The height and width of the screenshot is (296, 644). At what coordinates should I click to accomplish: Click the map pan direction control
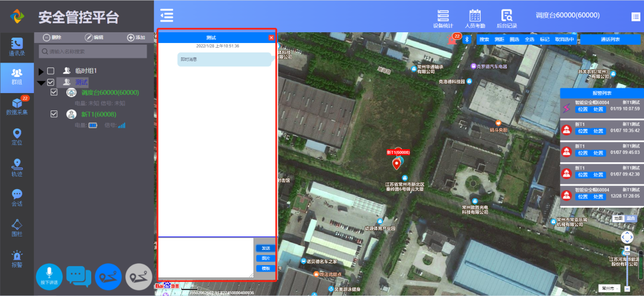(x=627, y=237)
